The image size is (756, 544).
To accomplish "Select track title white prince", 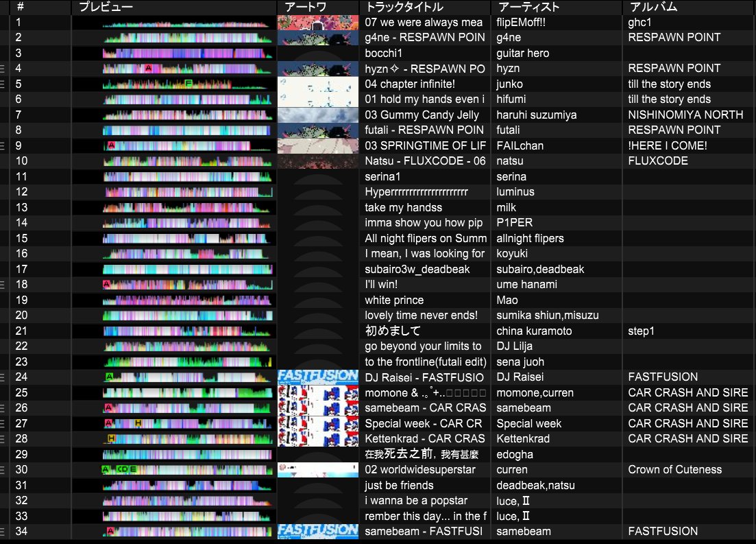I will (x=394, y=300).
